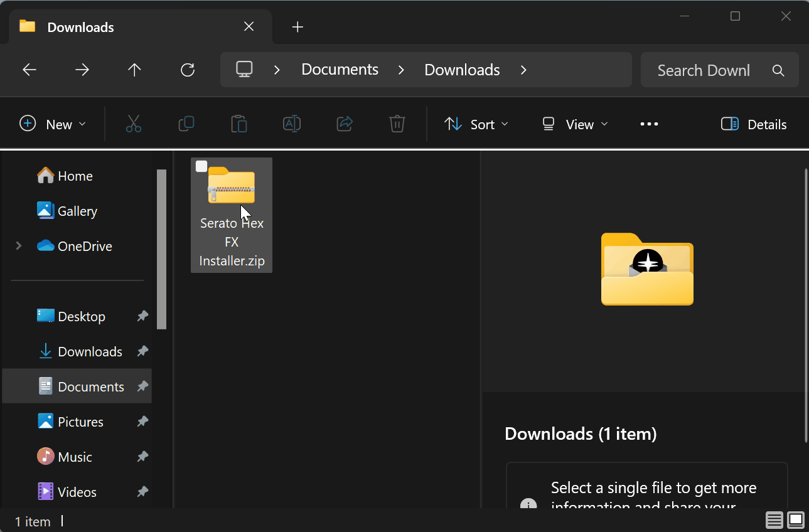The width and height of the screenshot is (809, 532).
Task: Navigate up one folder level
Action: (134, 70)
